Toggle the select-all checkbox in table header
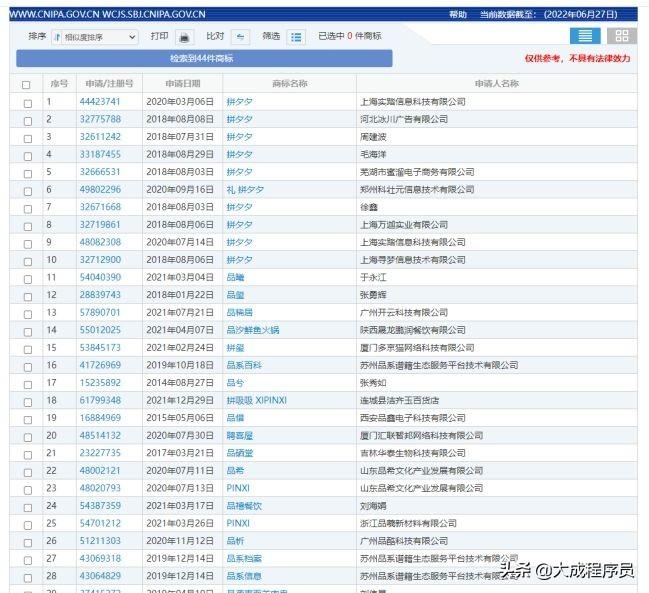 [x=27, y=85]
